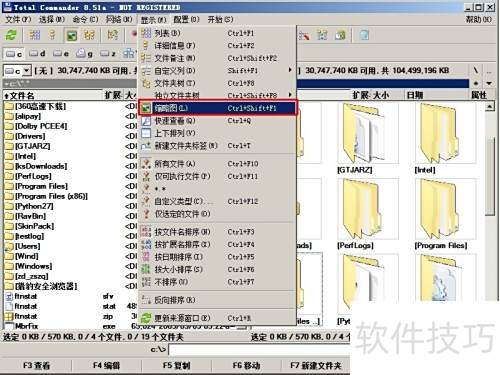
Task: Click the F5 复制 copy button
Action: (177, 366)
